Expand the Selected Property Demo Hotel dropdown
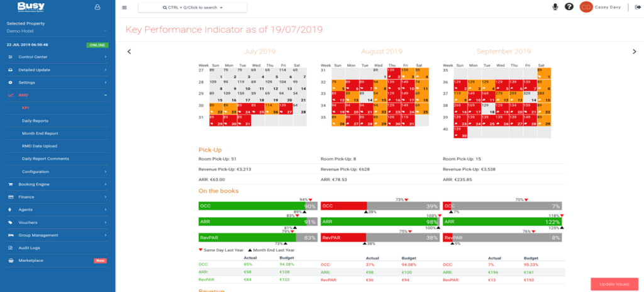This screenshot has height=292, width=644. tap(104, 30)
